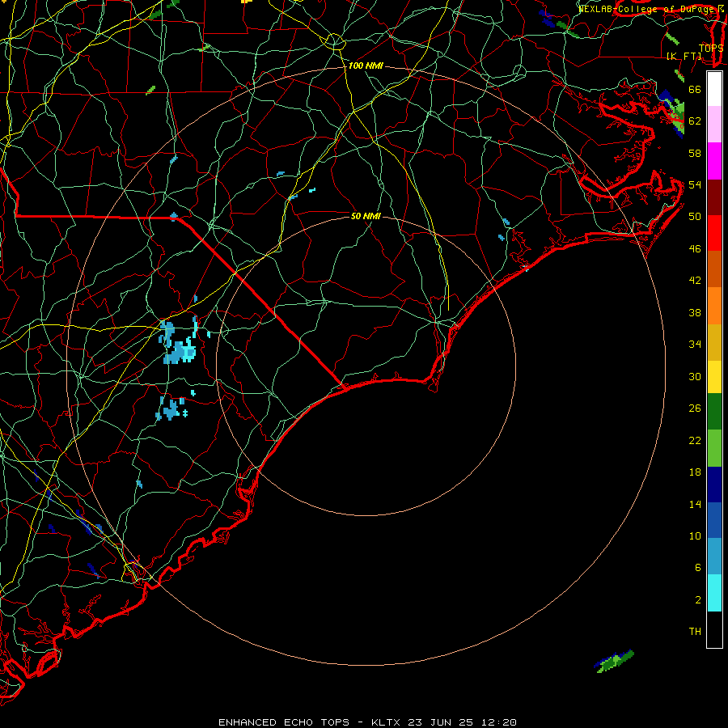Screen dimensions: 728x728
Task: Click the legend value "34"
Action: pos(695,344)
